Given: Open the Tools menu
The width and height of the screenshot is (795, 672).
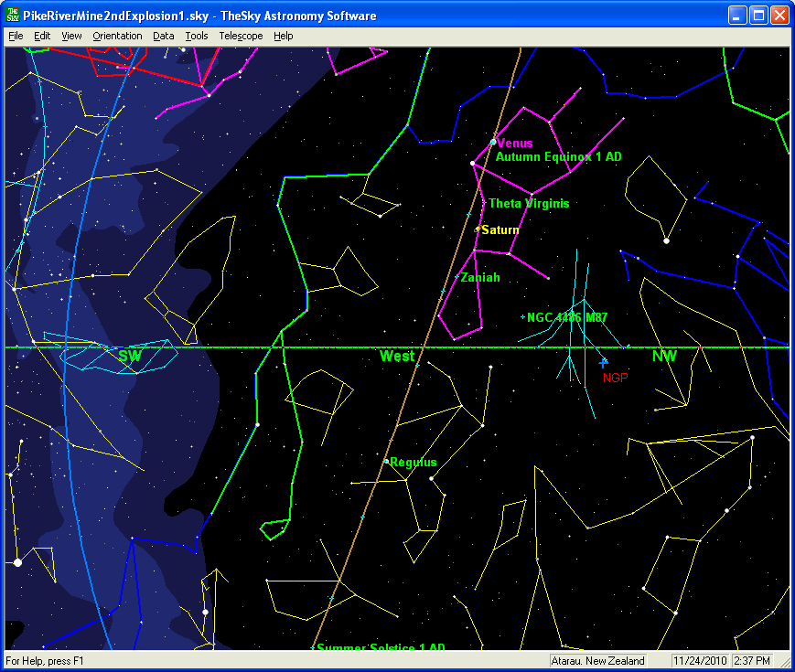Looking at the screenshot, I should tap(196, 36).
